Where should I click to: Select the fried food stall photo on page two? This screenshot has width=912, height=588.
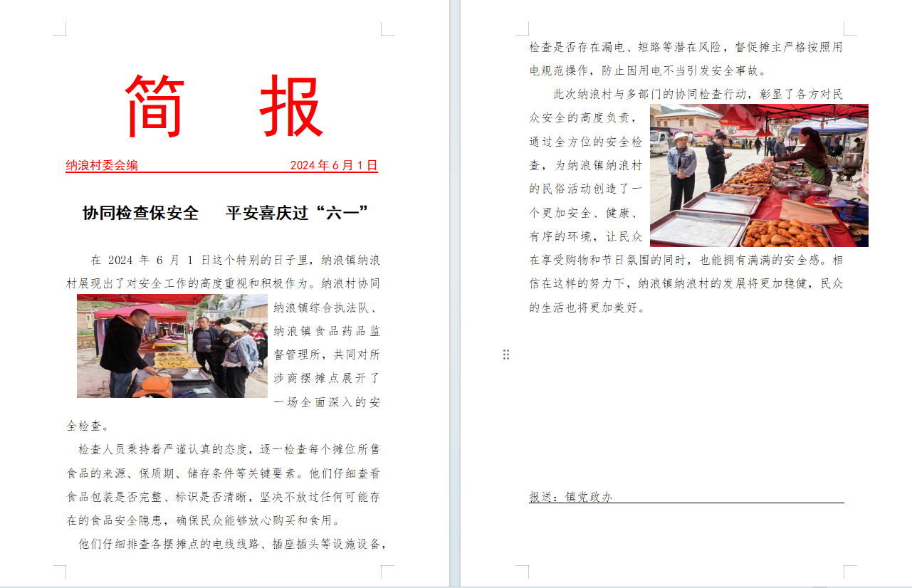click(759, 176)
